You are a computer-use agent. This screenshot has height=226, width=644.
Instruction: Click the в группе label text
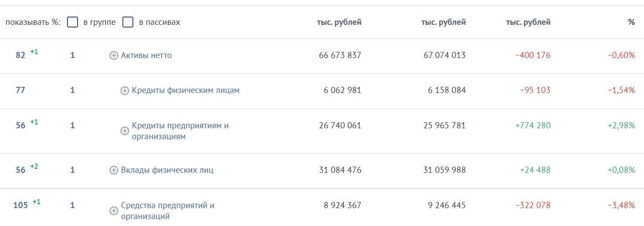pyautogui.click(x=99, y=22)
